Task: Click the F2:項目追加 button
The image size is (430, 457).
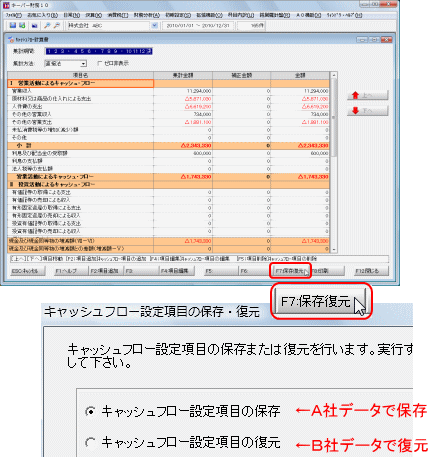Action: click(x=105, y=271)
